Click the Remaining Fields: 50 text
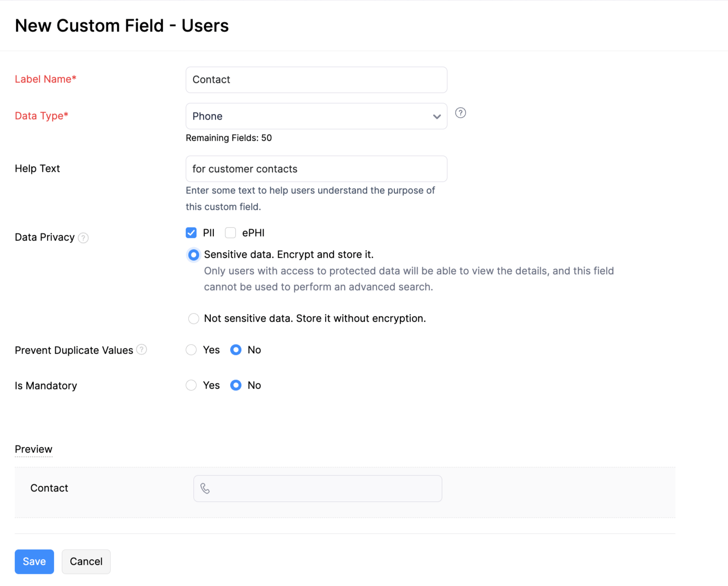 [228, 138]
